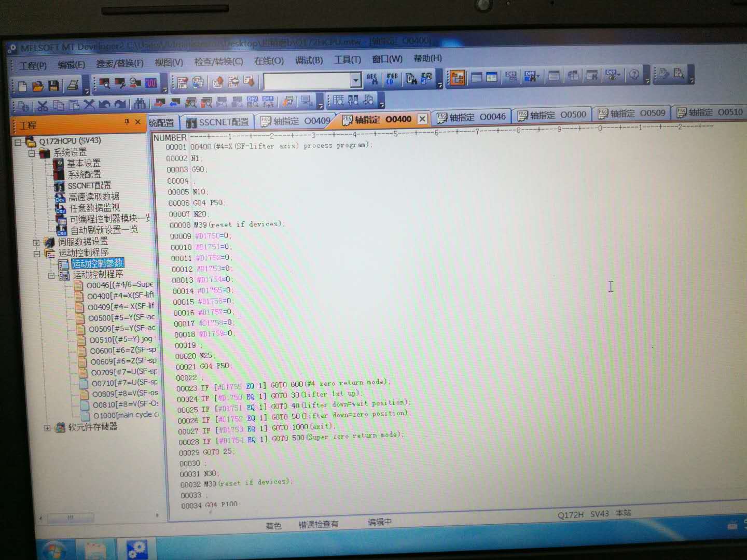Expand the 伺服数据设置 tree node
Screen dimensions: 747x560
pyautogui.click(x=36, y=242)
